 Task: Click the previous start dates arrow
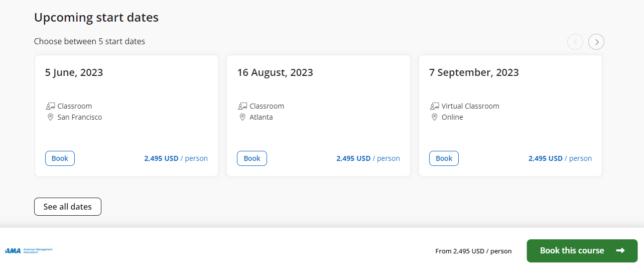coord(575,42)
